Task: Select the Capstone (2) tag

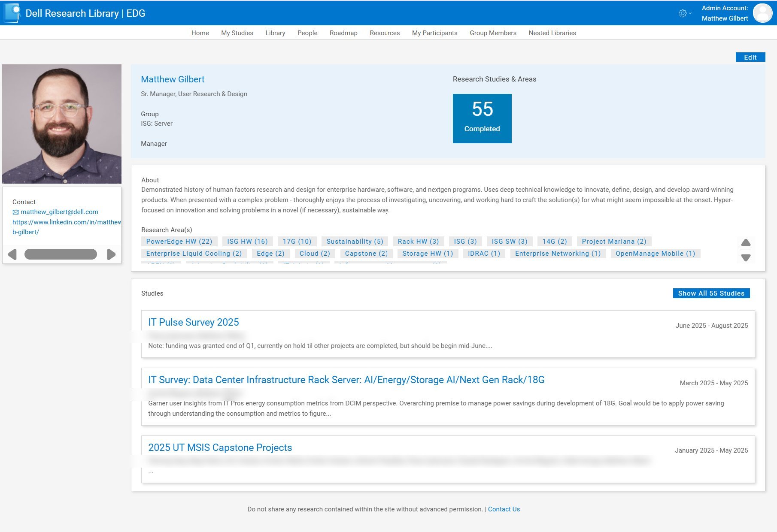Action: 367,254
